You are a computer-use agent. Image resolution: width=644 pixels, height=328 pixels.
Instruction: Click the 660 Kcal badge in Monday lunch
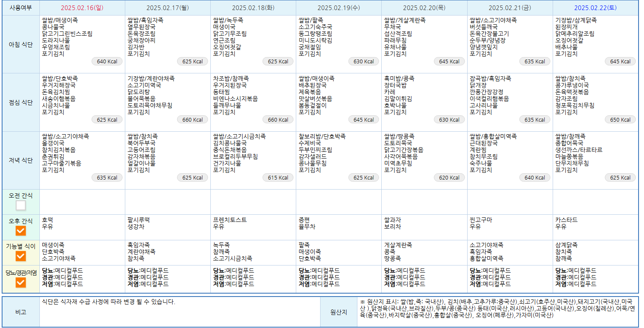[193, 120]
